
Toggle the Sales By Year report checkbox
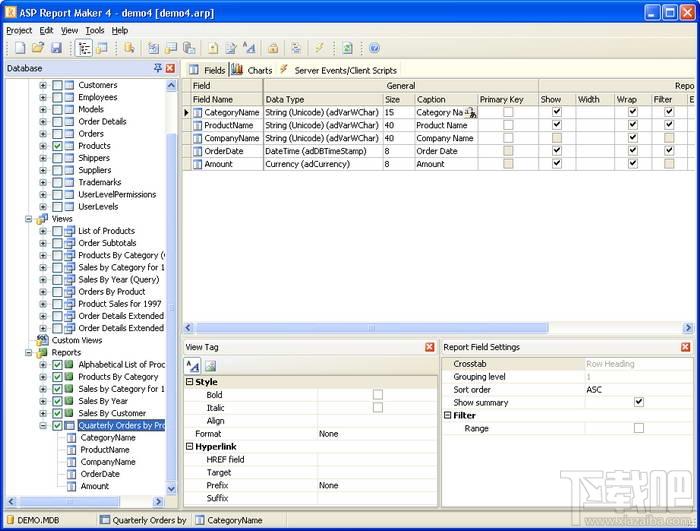pos(57,401)
